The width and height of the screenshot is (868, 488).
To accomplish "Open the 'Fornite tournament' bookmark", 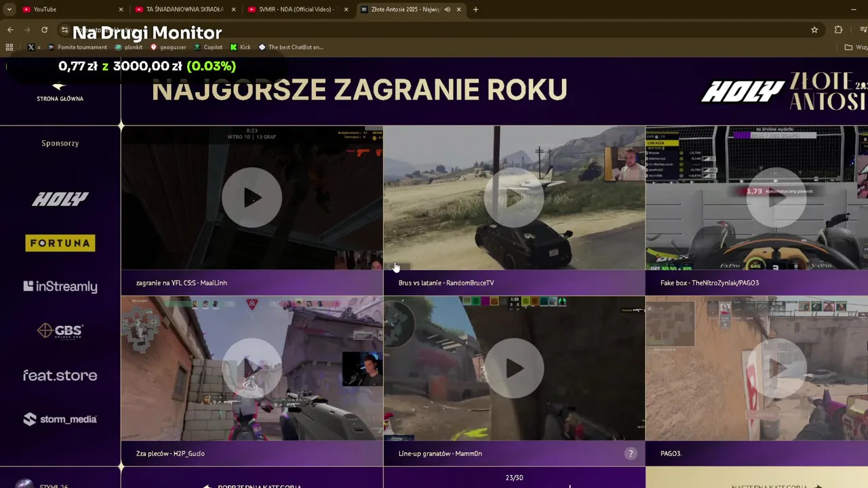I will point(77,47).
